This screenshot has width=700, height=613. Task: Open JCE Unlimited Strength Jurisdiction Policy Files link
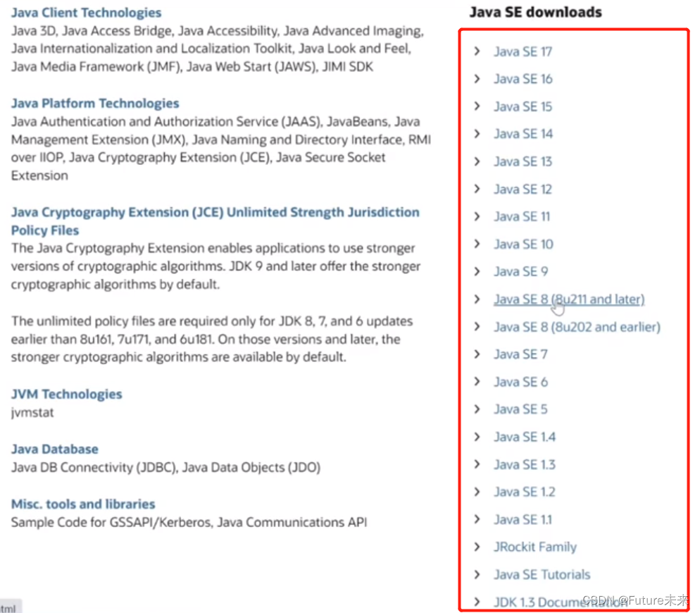click(215, 221)
